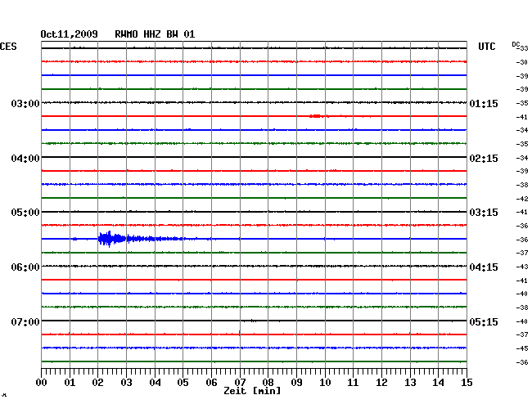Click the DC value -30
Viewport: 532px width, 404px height.
click(x=522, y=62)
